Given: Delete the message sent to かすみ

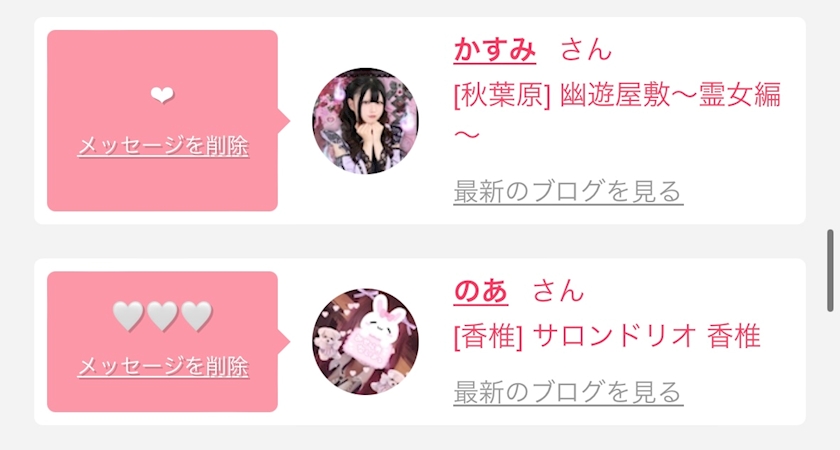Looking at the screenshot, I should [x=163, y=146].
